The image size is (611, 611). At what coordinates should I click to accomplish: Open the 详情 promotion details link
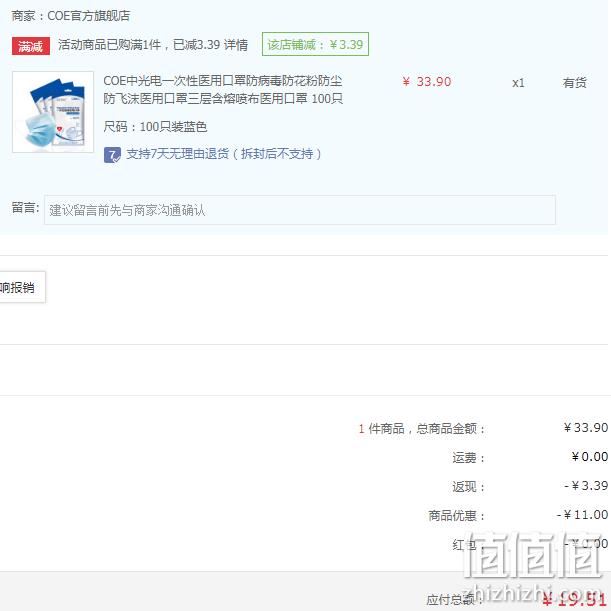(236, 45)
